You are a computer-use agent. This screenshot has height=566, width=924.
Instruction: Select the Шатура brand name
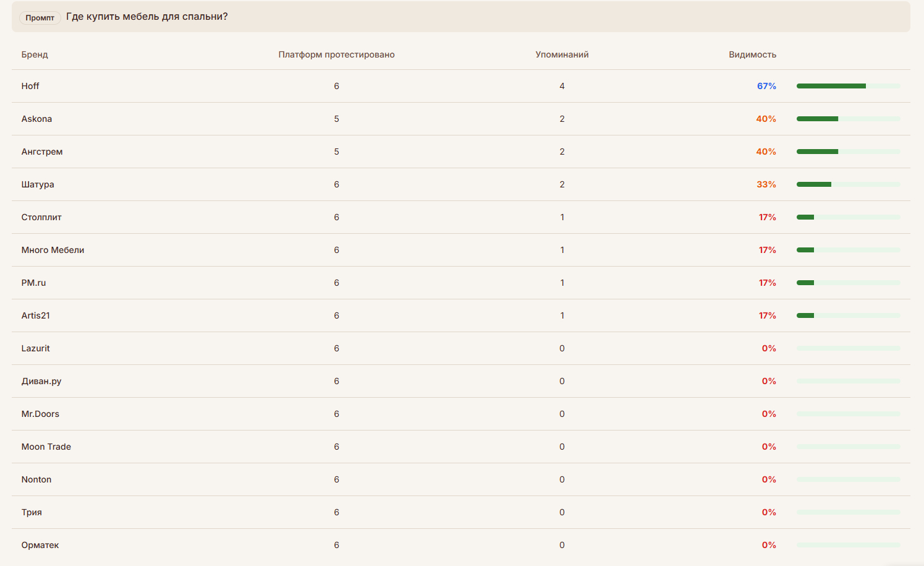point(38,184)
